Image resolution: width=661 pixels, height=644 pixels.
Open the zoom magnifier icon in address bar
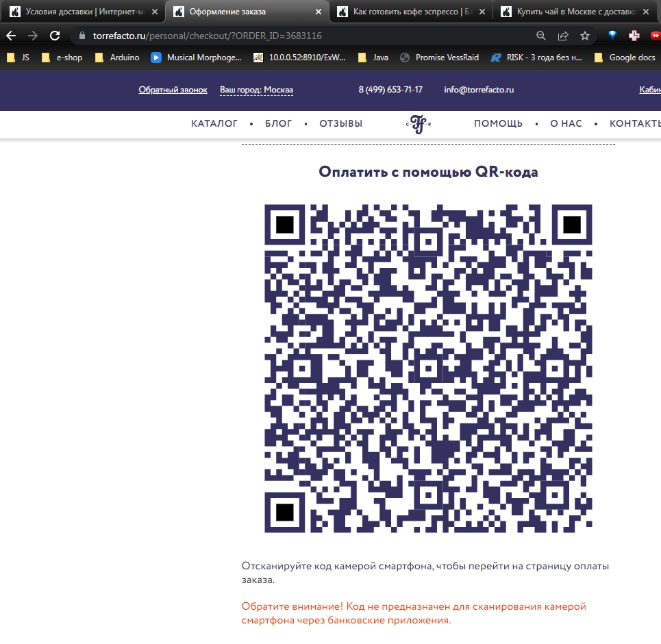[x=540, y=36]
